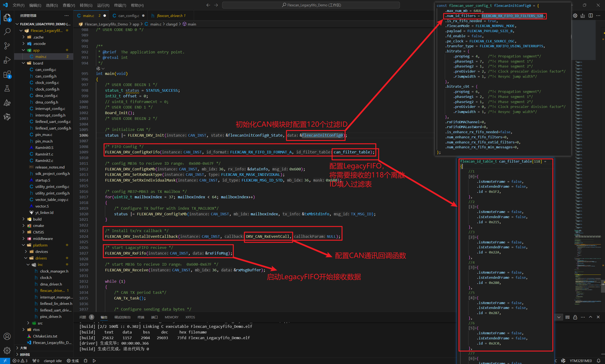
Task: Collapse the board folder
Action: pos(38,63)
